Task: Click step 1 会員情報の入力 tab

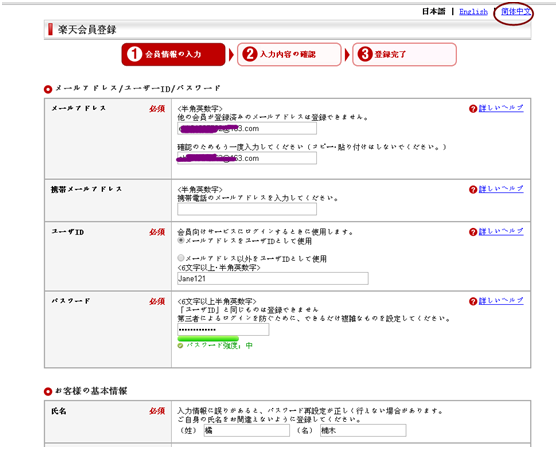Action: 173,54
